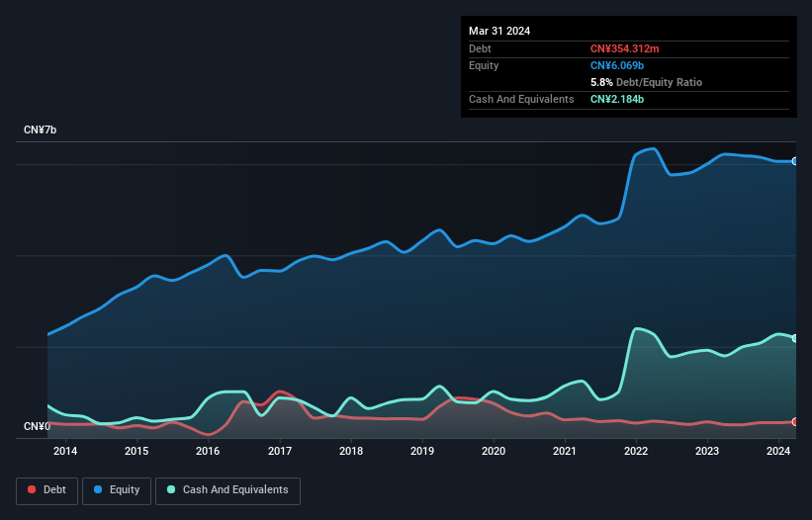812x520 pixels.
Task: Click the teal Cash legend dot
Action: tap(171, 489)
